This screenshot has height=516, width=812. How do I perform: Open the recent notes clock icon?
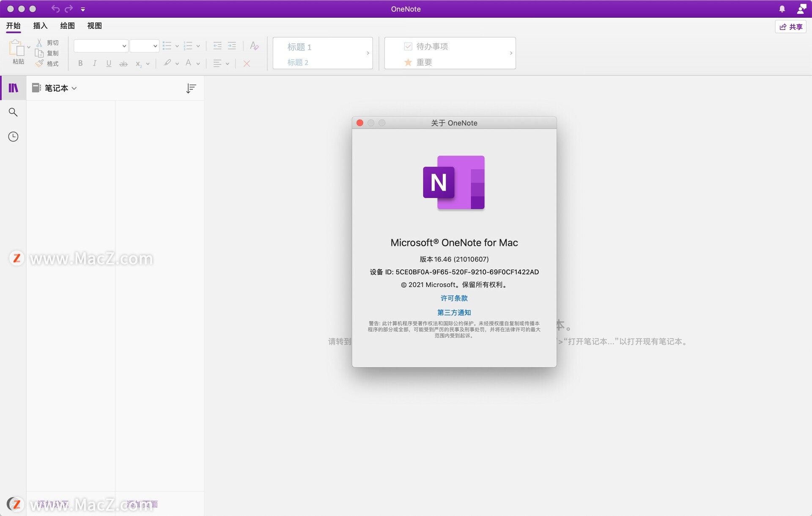(x=14, y=137)
